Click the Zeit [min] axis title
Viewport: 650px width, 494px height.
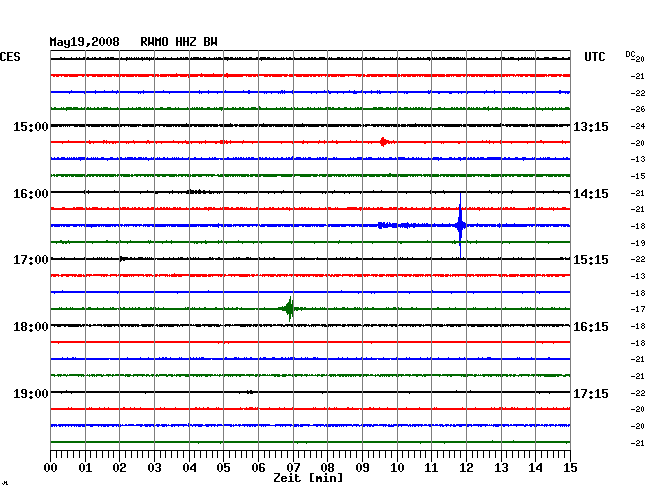(x=308, y=478)
